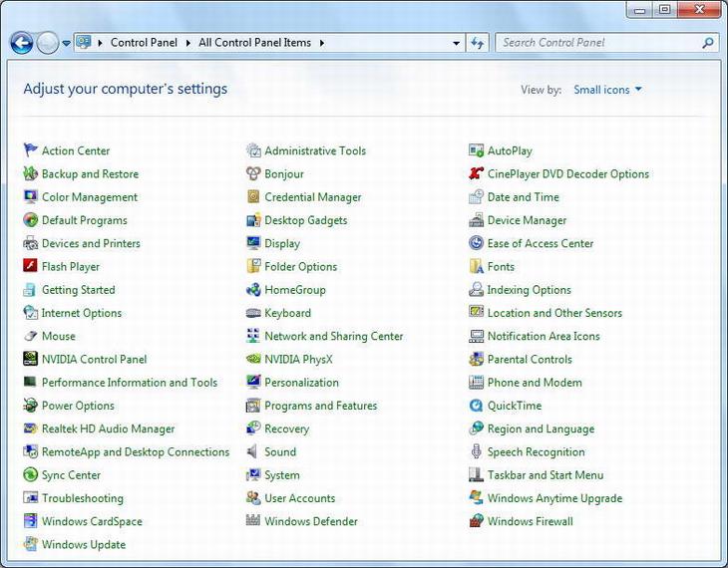Image resolution: width=728 pixels, height=568 pixels.
Task: Click the QuickTime icon
Action: 476,406
